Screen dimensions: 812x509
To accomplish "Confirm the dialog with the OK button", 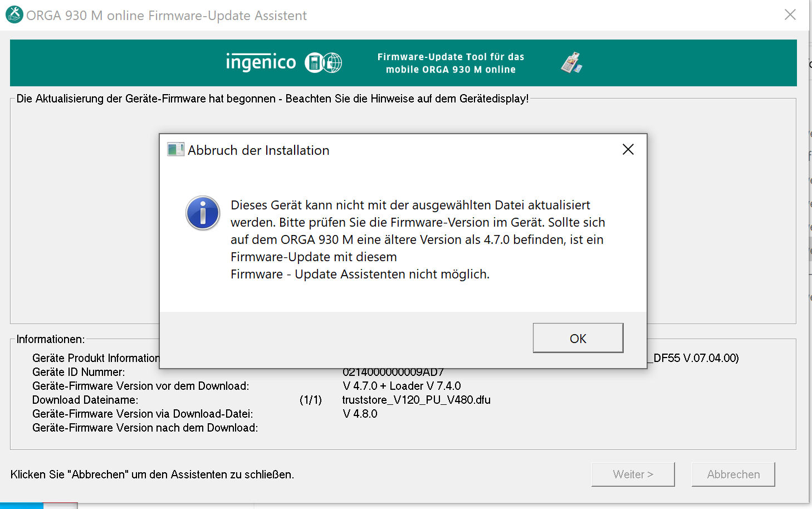I will coord(578,338).
